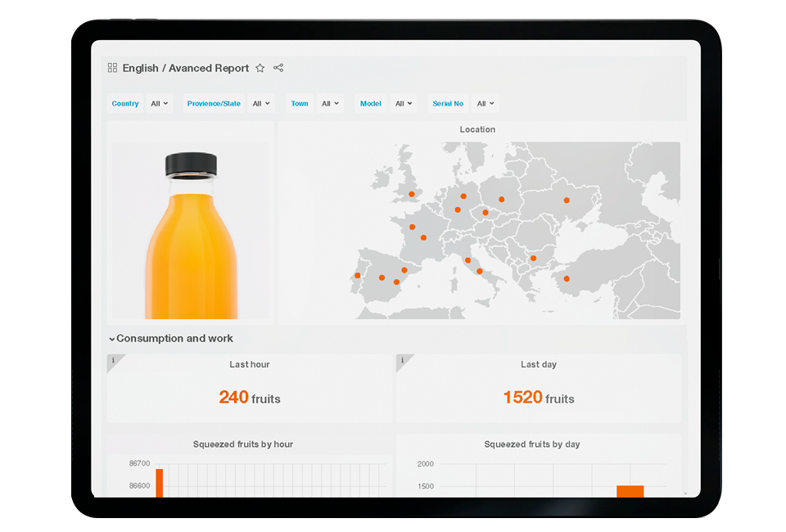The image size is (786, 532).
Task: Click the English / Avanced Report title
Action: click(186, 68)
